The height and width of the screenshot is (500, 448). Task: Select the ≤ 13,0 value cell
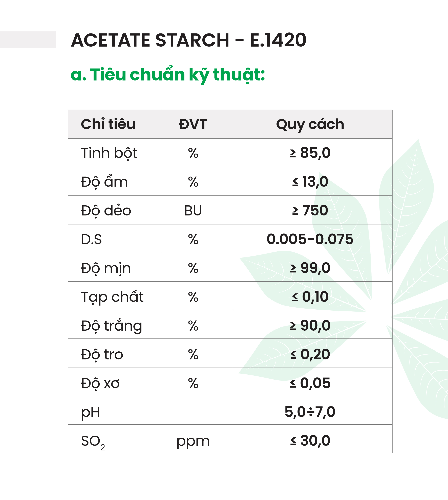[310, 182]
